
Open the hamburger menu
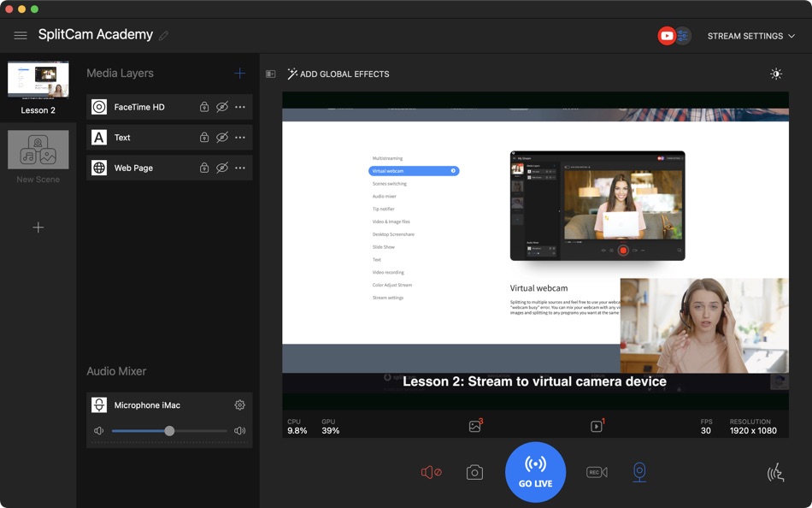(21, 36)
